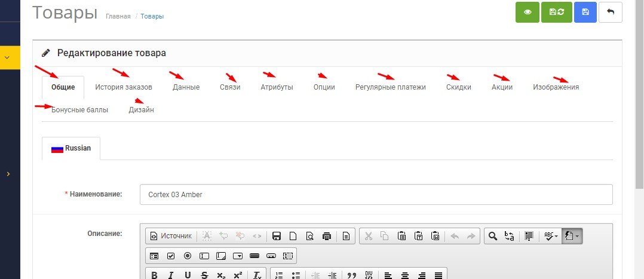The height and width of the screenshot is (279, 644).
Task: Click the Товары breadcrumb link
Action: 152,17
